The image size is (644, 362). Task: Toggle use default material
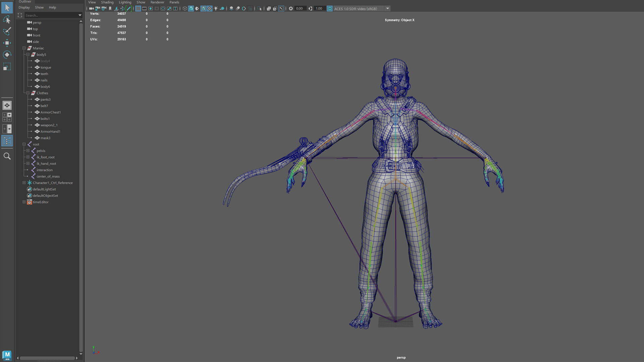pos(197,8)
